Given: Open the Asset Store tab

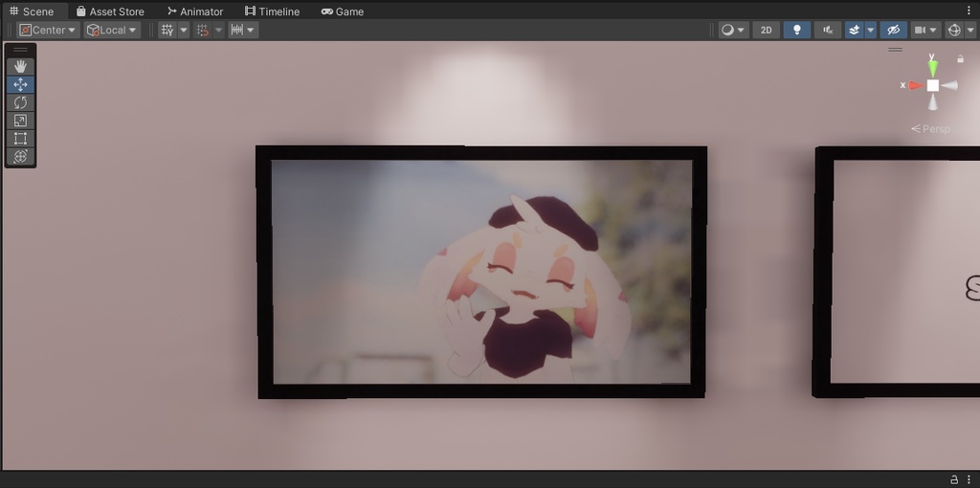Looking at the screenshot, I should (110, 11).
